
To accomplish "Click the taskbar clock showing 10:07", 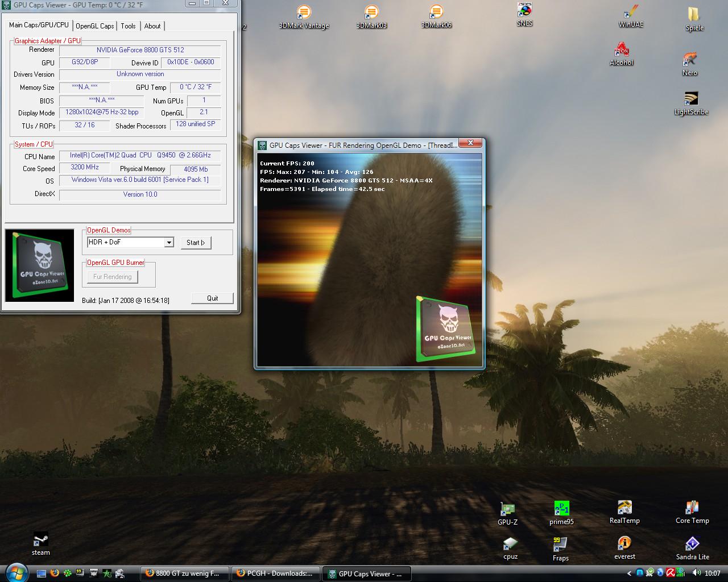I will (x=712, y=573).
